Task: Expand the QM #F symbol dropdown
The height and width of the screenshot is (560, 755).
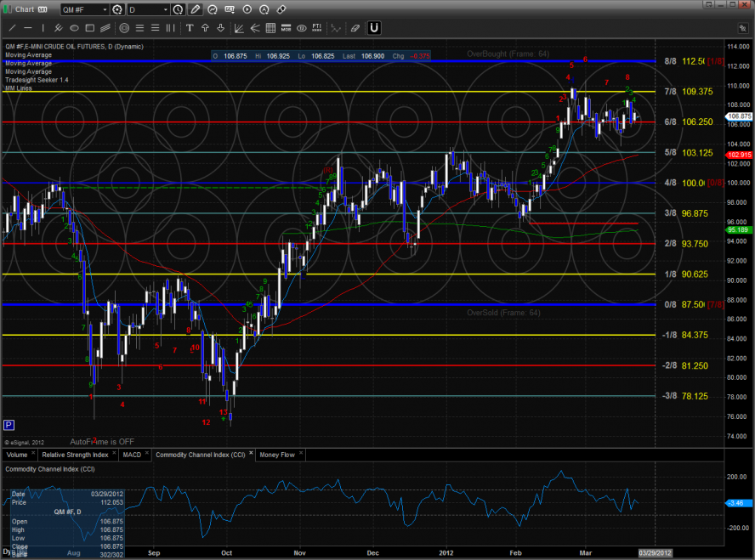Action: click(104, 10)
